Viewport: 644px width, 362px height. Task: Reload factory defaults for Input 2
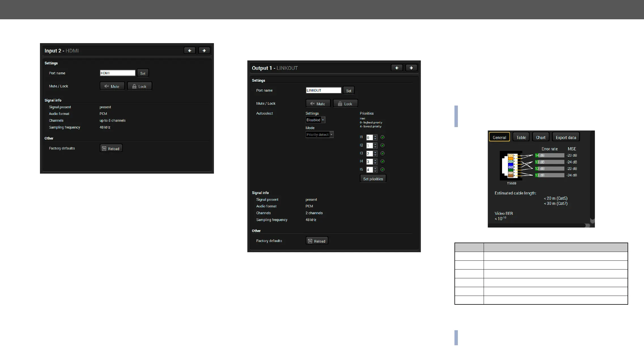click(x=111, y=148)
